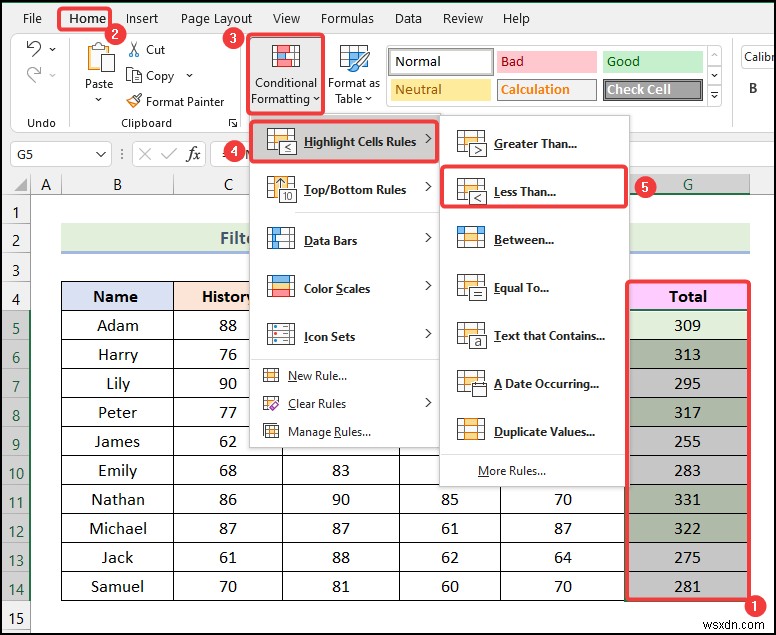Viewport: 776px width, 635px height.
Task: Click the Color Scales icon
Action: (x=281, y=286)
